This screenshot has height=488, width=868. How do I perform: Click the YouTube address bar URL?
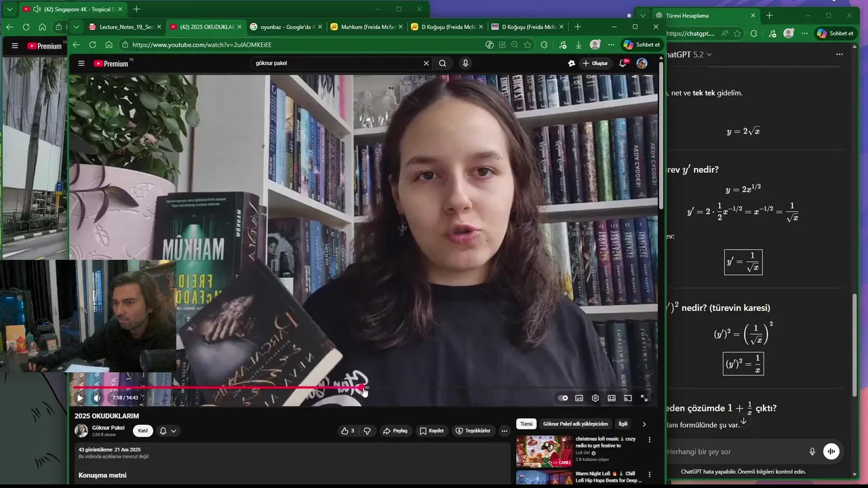tap(201, 45)
